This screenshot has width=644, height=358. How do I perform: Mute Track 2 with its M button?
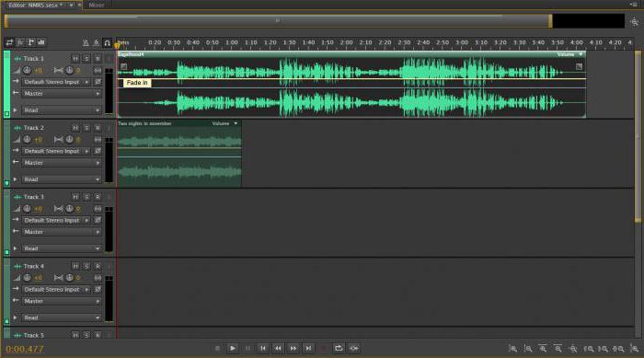[x=75, y=128]
